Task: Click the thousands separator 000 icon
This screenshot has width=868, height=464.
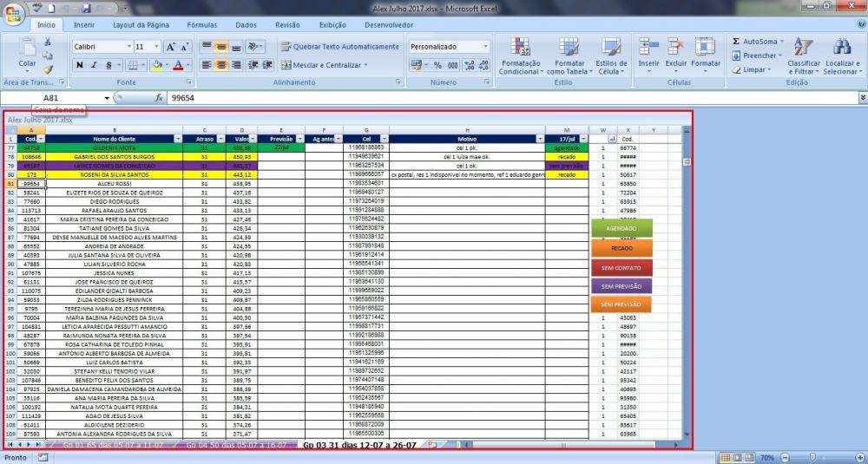Action: [453, 65]
